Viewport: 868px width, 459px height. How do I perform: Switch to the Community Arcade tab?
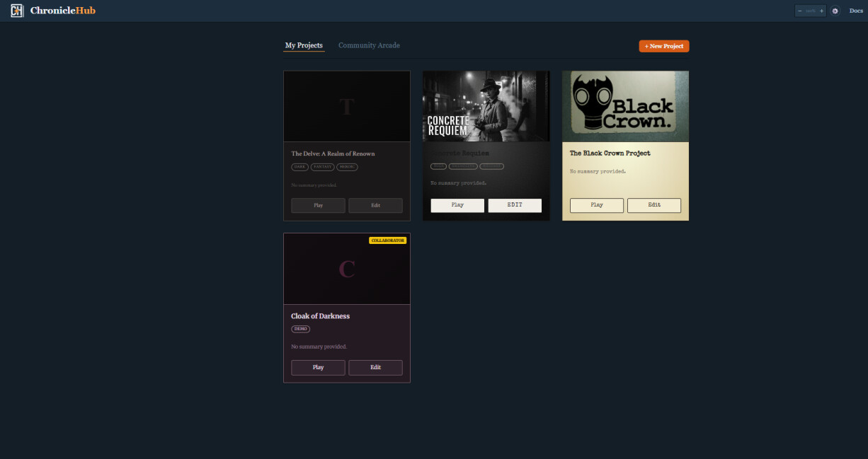(x=369, y=45)
